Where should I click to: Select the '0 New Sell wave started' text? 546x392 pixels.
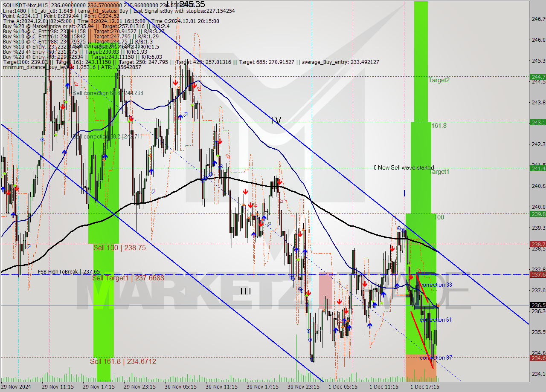pos(404,168)
